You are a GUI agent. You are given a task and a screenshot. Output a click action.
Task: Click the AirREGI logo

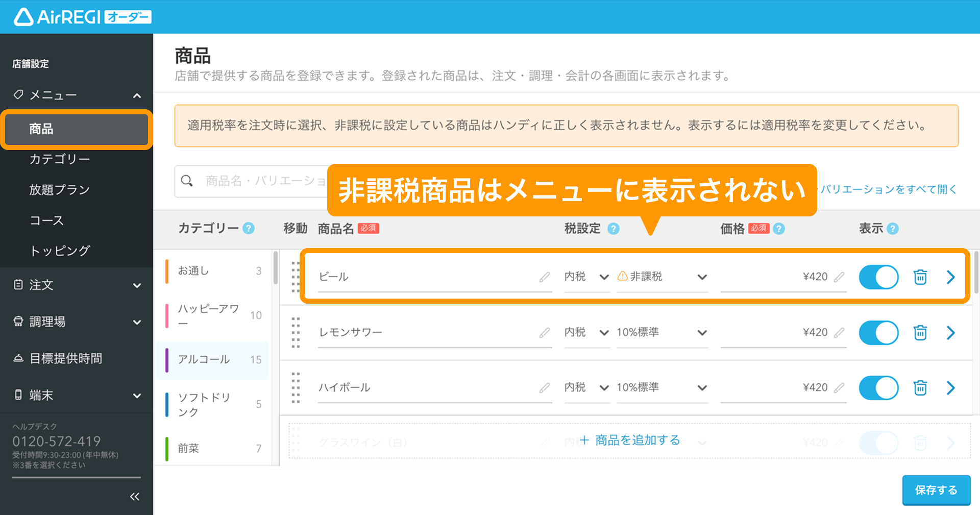tap(82, 17)
